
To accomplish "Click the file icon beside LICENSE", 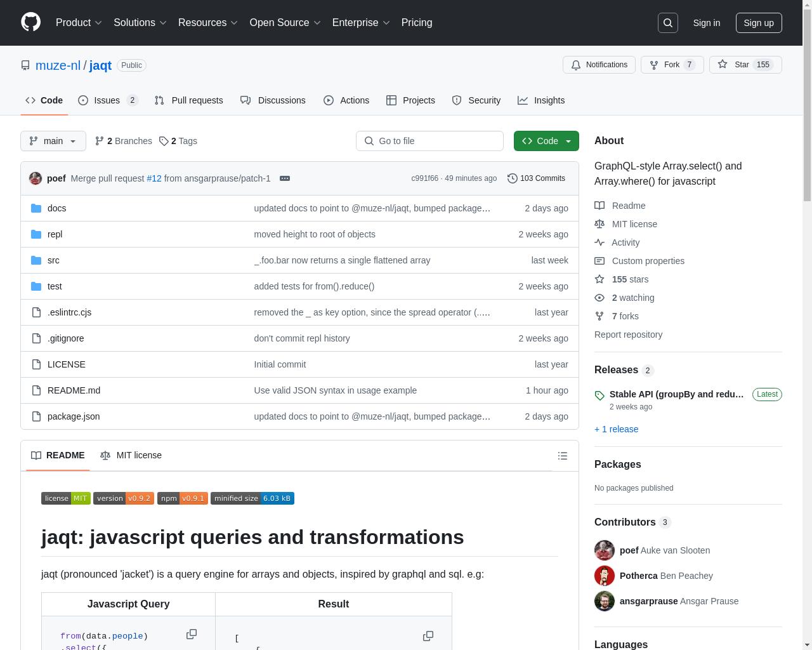I will tap(36, 364).
